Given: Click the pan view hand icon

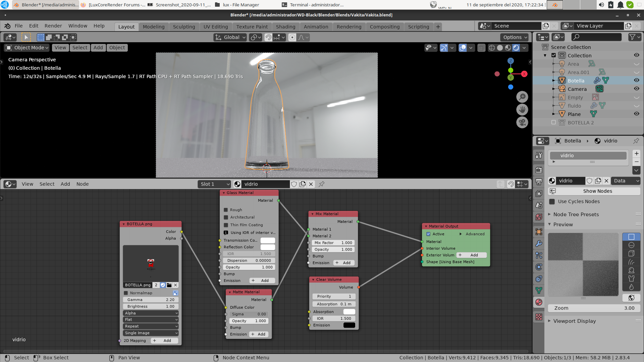Looking at the screenshot, I should pos(522,110).
